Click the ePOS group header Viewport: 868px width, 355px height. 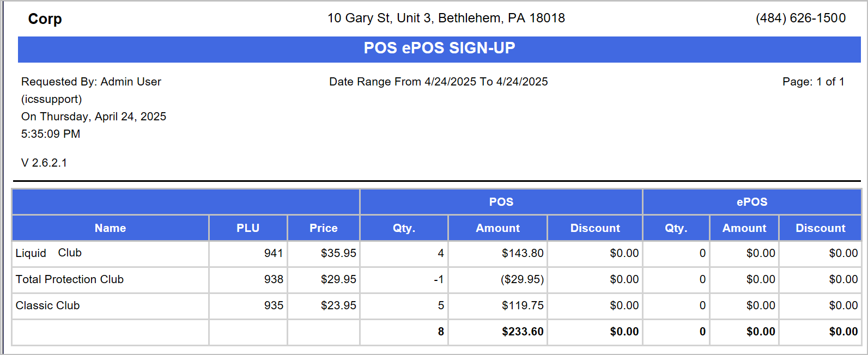pos(752,202)
